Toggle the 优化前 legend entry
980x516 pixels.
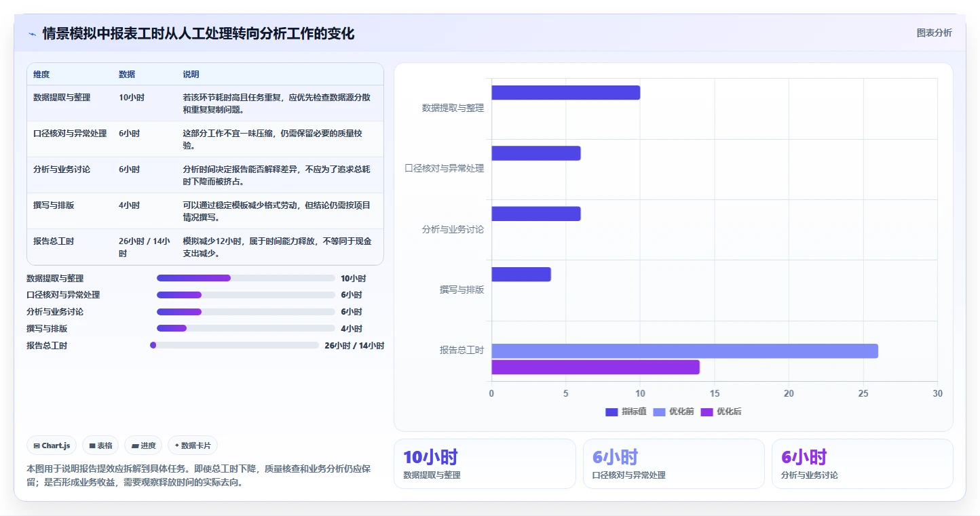(673, 412)
